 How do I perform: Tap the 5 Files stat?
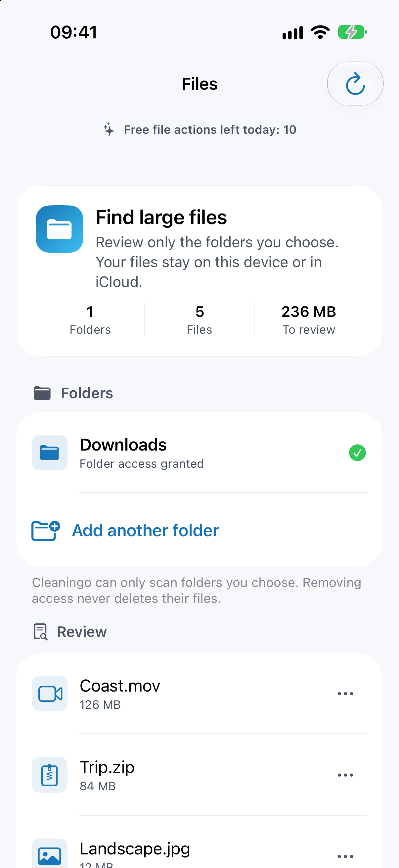coord(199,320)
